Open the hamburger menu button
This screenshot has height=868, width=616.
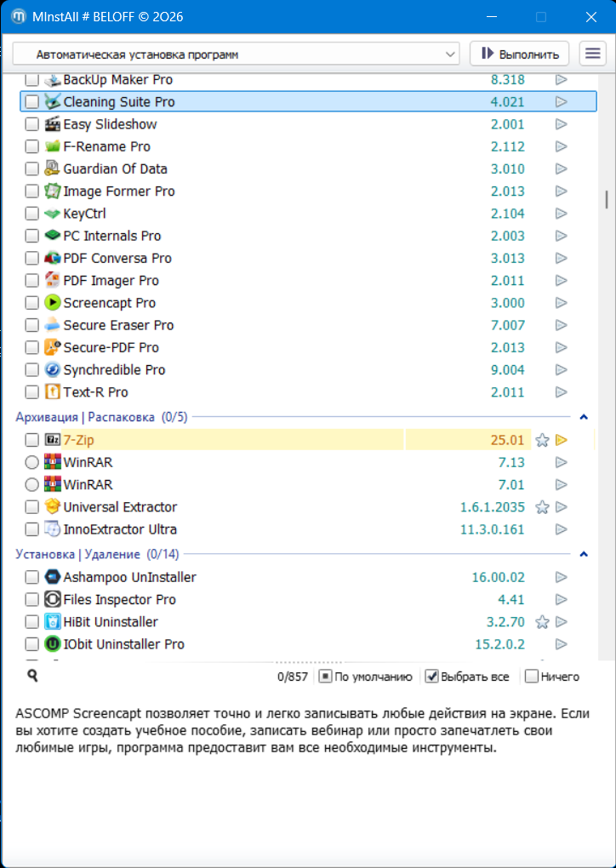click(x=593, y=54)
